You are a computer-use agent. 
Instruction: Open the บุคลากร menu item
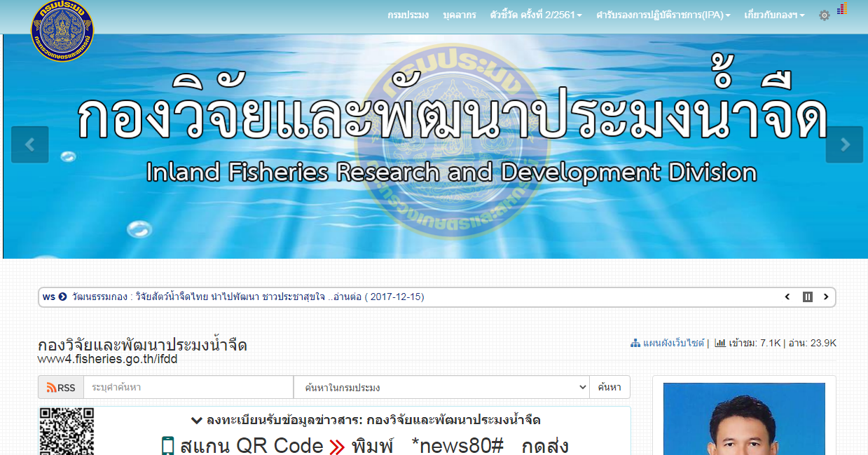(460, 15)
